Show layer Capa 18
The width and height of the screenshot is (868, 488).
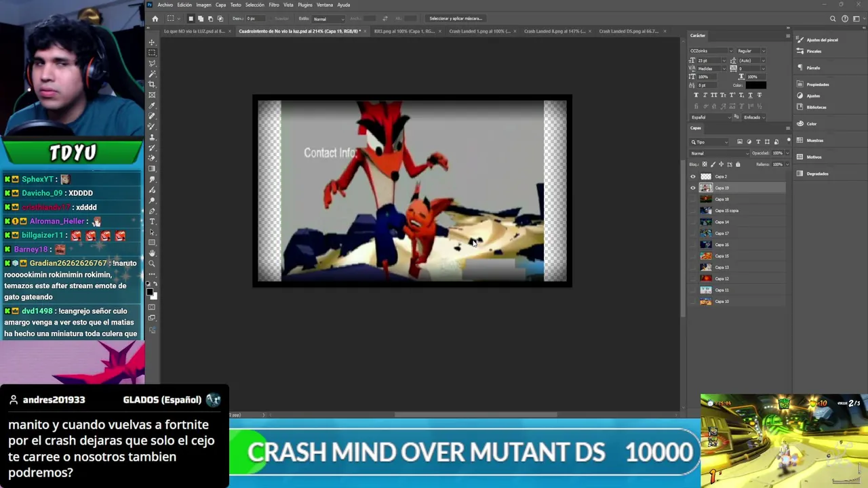pyautogui.click(x=693, y=199)
